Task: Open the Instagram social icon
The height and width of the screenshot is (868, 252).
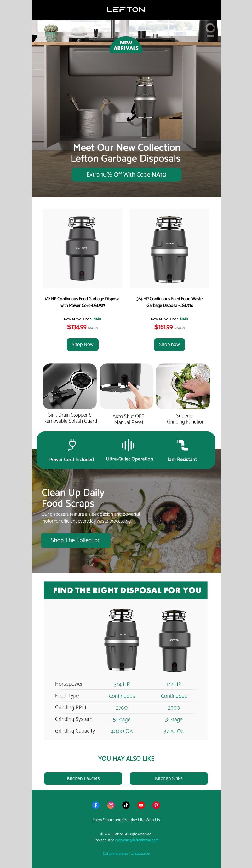Action: (111, 805)
